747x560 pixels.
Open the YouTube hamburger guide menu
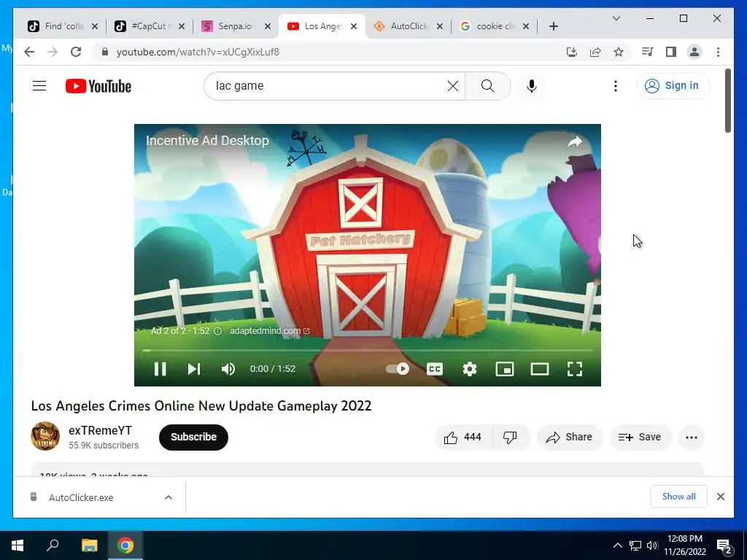tap(39, 86)
